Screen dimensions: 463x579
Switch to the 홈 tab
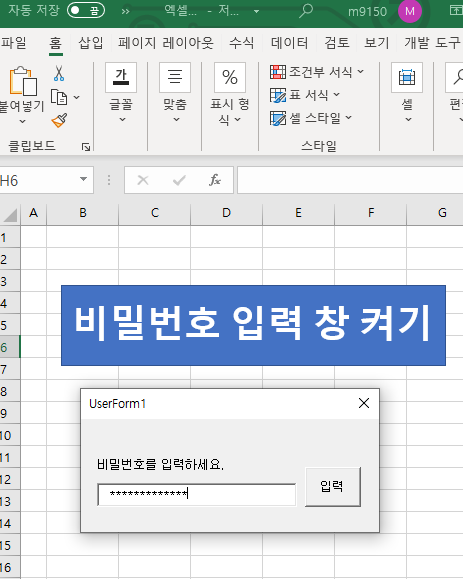(55, 42)
